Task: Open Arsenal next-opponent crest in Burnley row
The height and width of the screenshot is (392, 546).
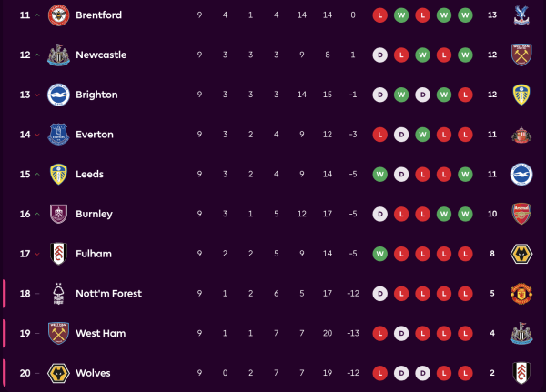Action: pos(521,214)
